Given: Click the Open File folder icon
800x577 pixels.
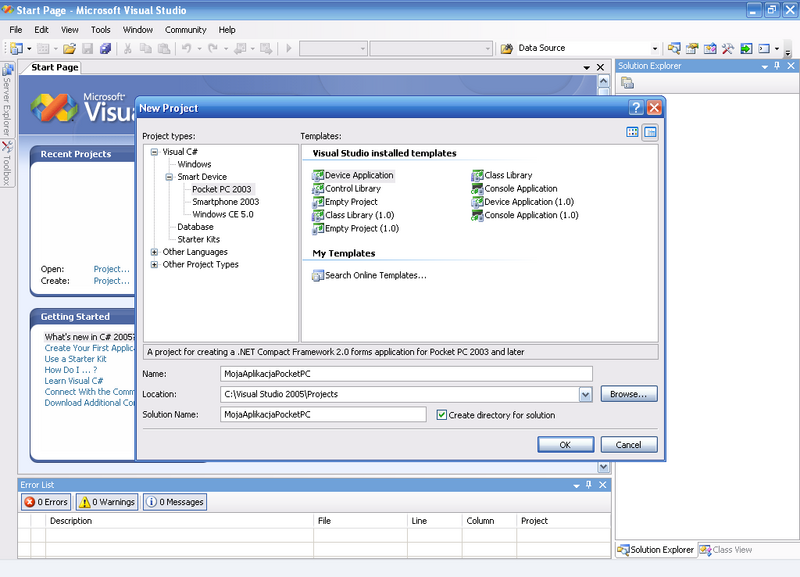Looking at the screenshot, I should point(69,48).
